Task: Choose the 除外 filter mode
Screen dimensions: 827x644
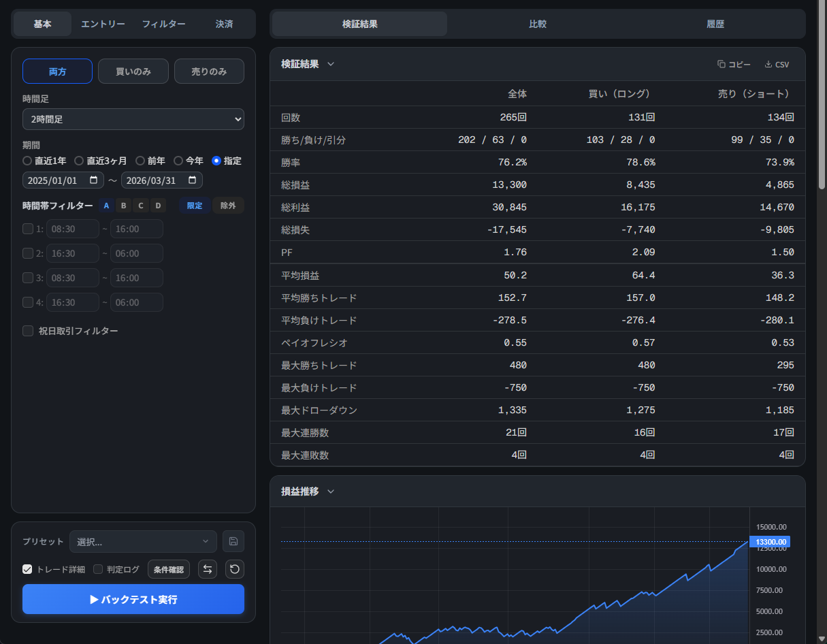Action: coord(228,206)
